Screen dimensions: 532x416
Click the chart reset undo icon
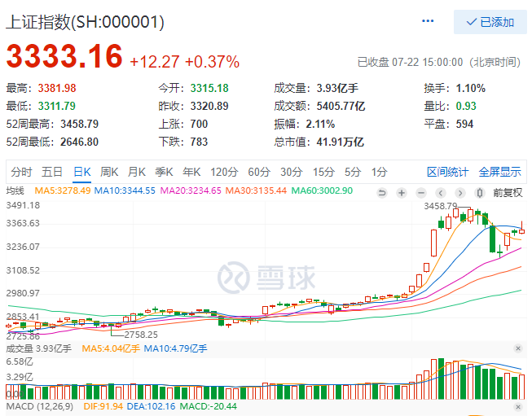coord(382,193)
